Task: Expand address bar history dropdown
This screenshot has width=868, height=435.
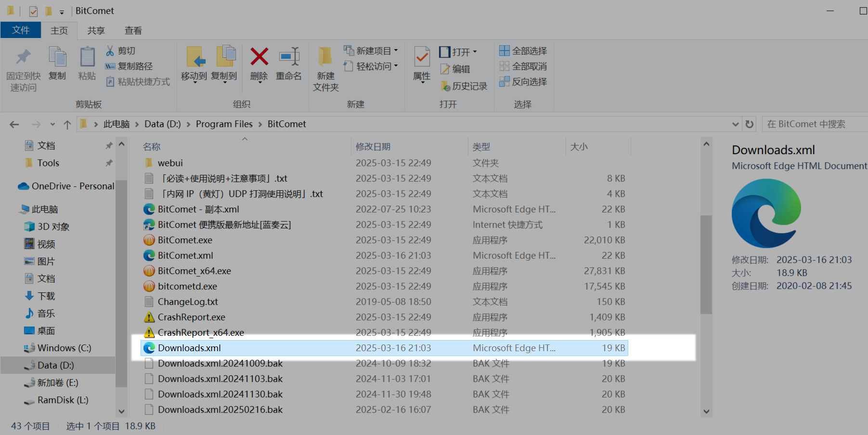Action: point(735,124)
